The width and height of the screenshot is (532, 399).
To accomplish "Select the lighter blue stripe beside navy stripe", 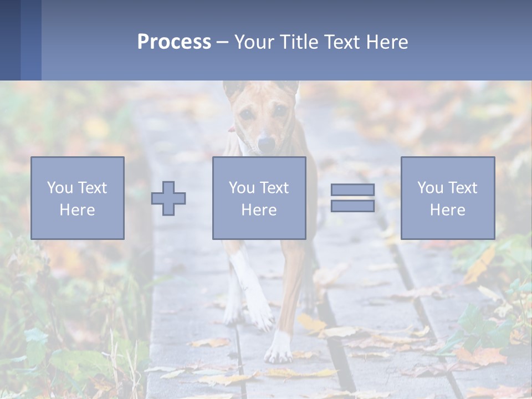I will coord(31,40).
